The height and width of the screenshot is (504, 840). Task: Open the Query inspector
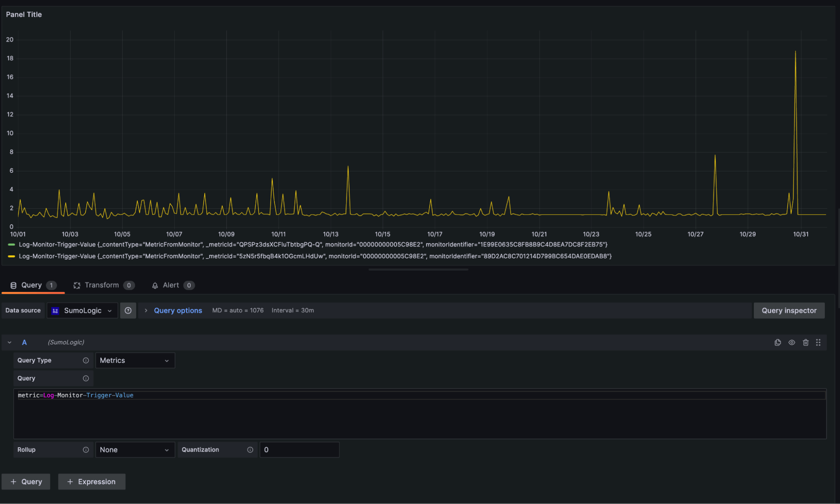tap(789, 310)
